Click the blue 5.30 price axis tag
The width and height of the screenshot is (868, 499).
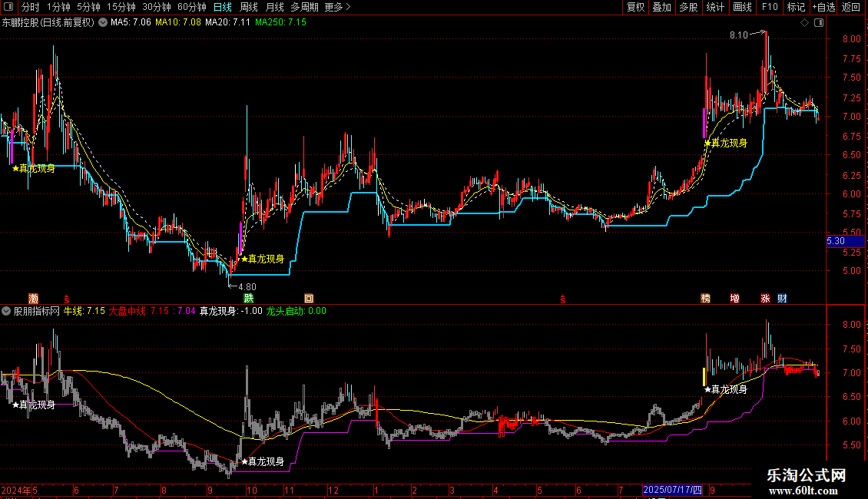(x=845, y=241)
